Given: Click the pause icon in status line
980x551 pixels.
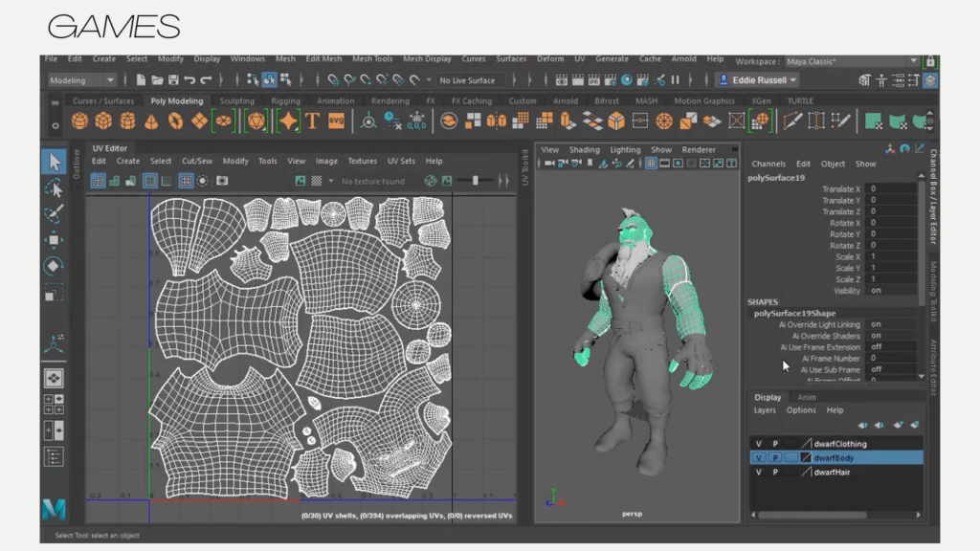Looking at the screenshot, I should point(675,80).
